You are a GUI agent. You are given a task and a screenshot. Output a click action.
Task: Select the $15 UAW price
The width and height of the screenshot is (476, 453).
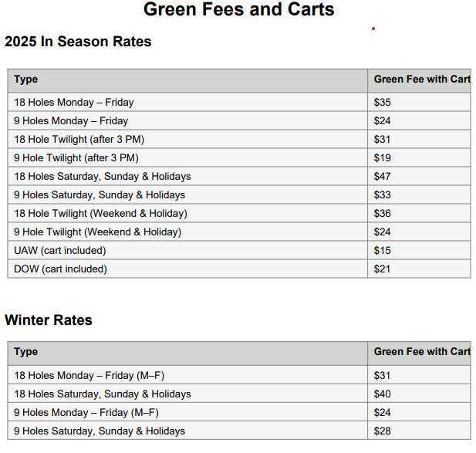(x=383, y=251)
